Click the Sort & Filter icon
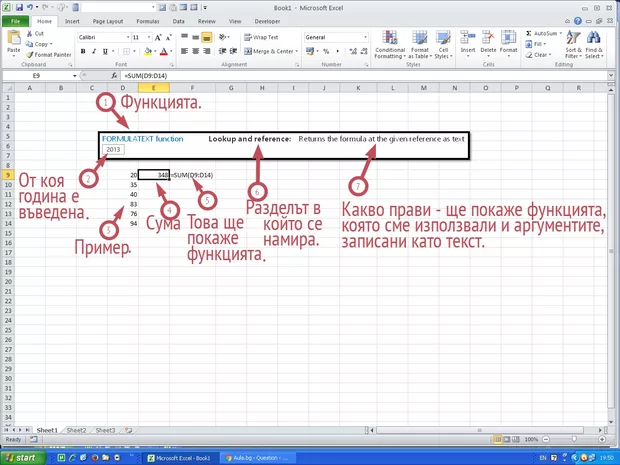 pyautogui.click(x=573, y=45)
